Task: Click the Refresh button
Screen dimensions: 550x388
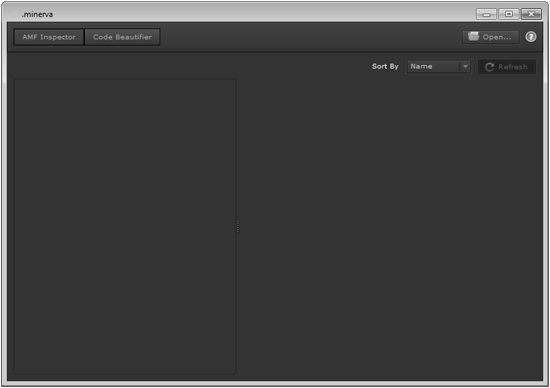Action: coord(507,67)
